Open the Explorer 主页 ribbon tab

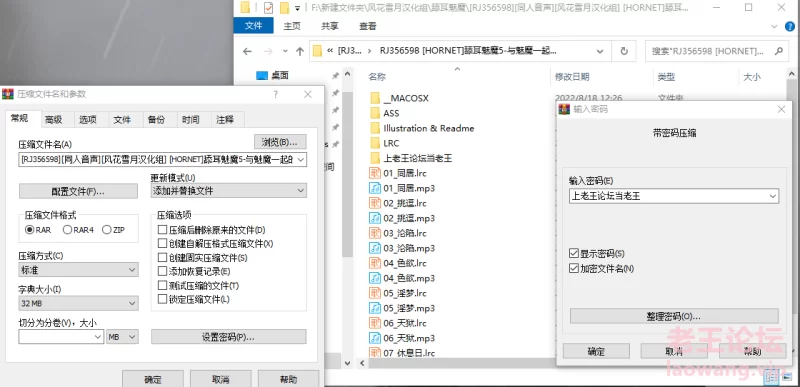(292, 26)
